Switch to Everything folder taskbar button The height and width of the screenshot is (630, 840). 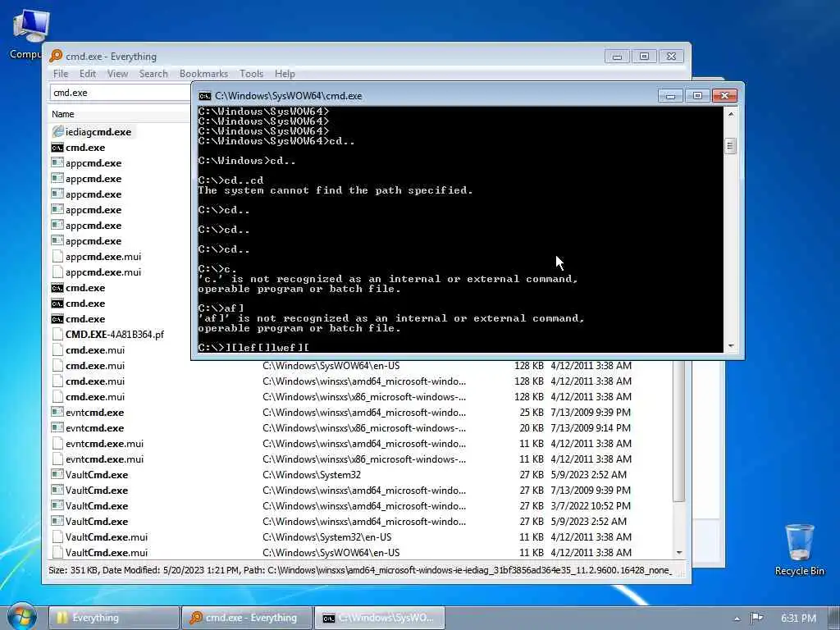[x=114, y=618]
